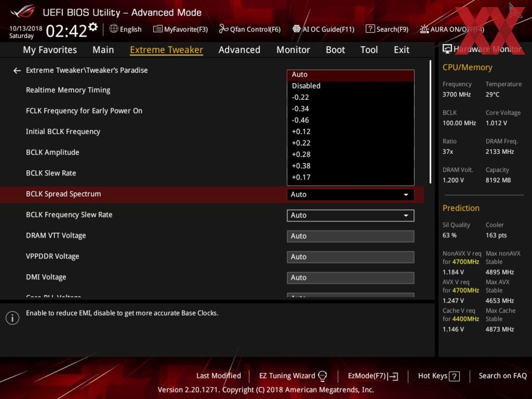Open Last Modified list

[219, 376]
